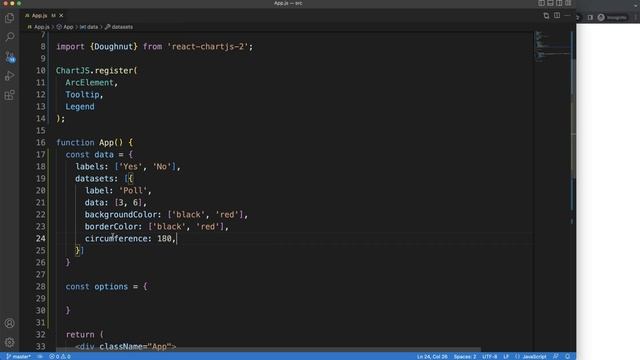Image resolution: width=640 pixels, height=360 pixels.
Task: Click 'Tooltip' on line 12
Action: [82, 95]
